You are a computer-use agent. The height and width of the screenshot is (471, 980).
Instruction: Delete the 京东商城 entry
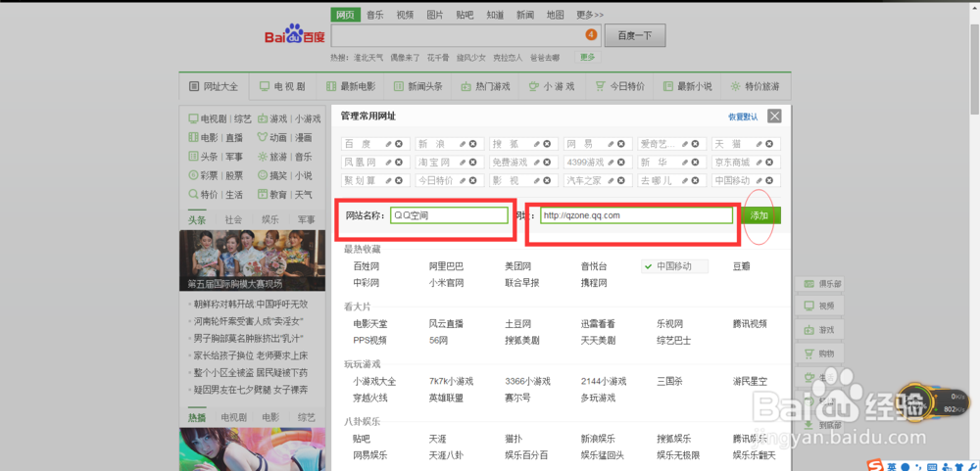(x=768, y=162)
